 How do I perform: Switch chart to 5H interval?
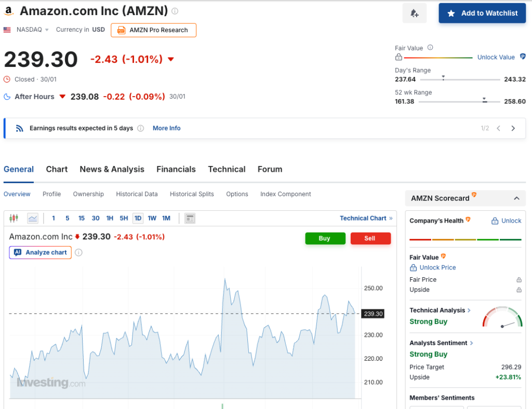pos(124,219)
